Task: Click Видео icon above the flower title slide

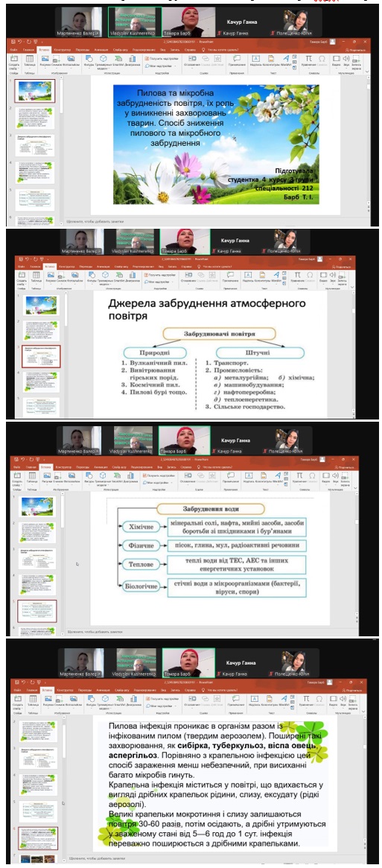Action: pos(337,60)
